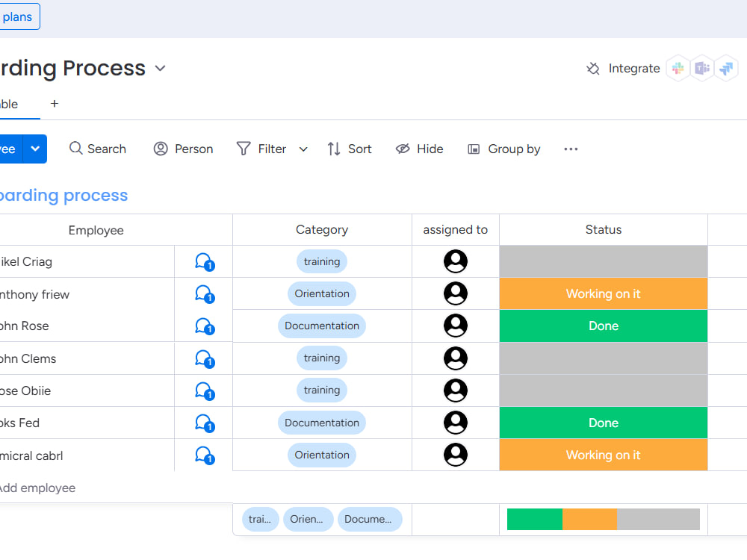The image size is (747, 560).
Task: Click assigned person avatar in ose Obiie row
Action: click(x=456, y=391)
